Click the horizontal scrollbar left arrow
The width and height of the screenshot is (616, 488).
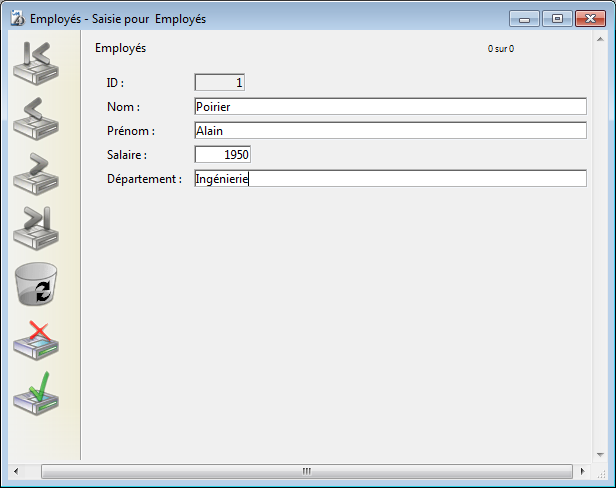click(x=15, y=470)
